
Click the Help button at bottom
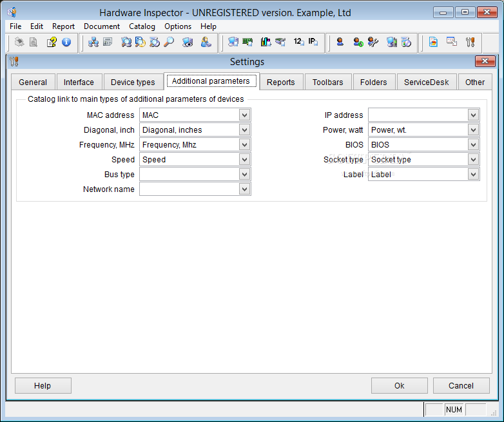(43, 386)
